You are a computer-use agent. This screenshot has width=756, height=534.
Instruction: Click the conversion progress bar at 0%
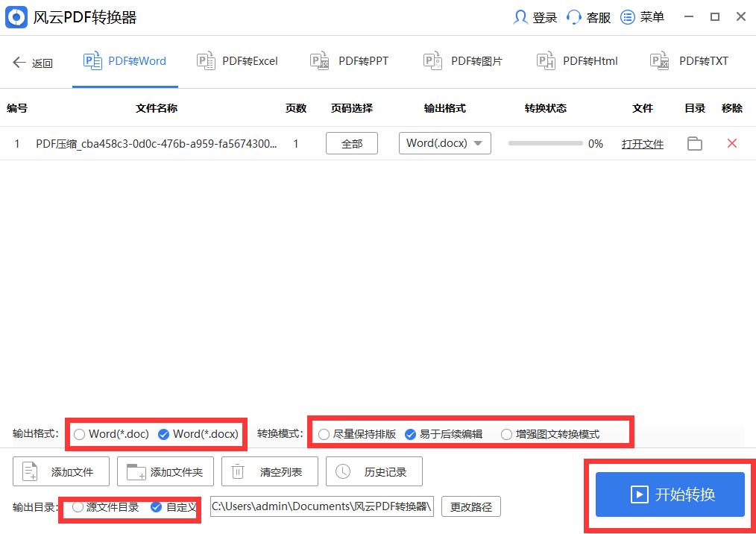coord(545,143)
